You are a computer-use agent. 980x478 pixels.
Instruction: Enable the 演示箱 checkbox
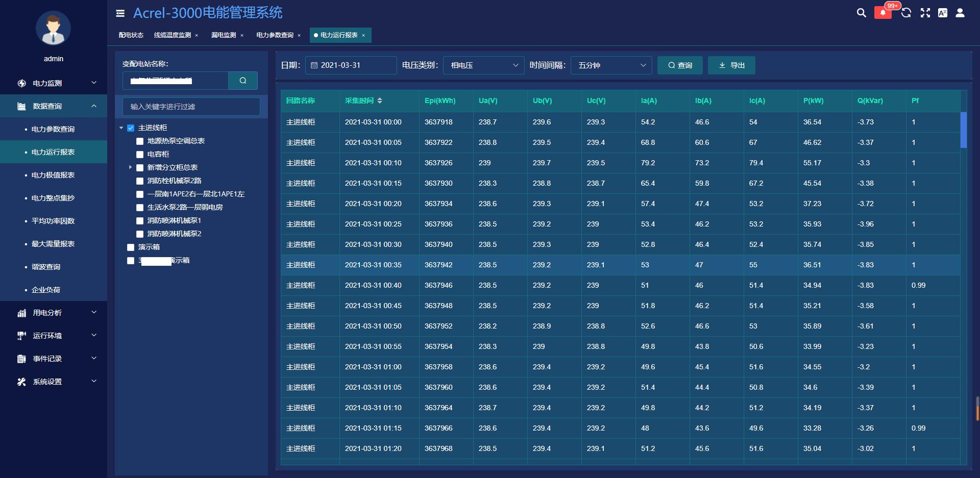(x=131, y=247)
